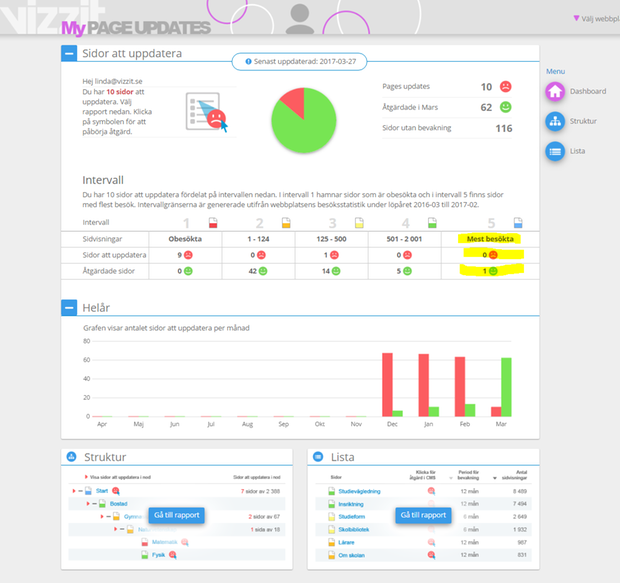Collapse the Helår section

[69, 308]
